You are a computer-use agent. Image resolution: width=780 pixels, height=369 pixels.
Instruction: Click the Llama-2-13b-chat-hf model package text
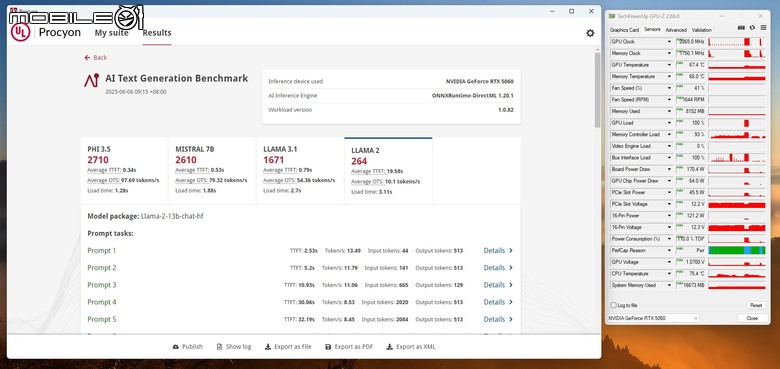[173, 216]
